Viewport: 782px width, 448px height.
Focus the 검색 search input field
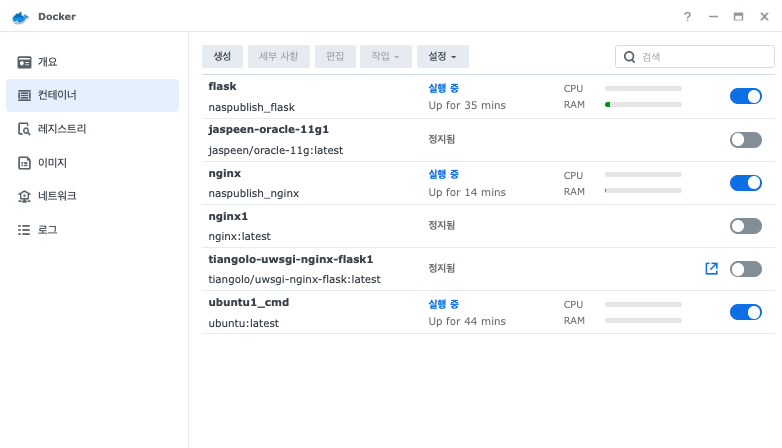pos(695,57)
